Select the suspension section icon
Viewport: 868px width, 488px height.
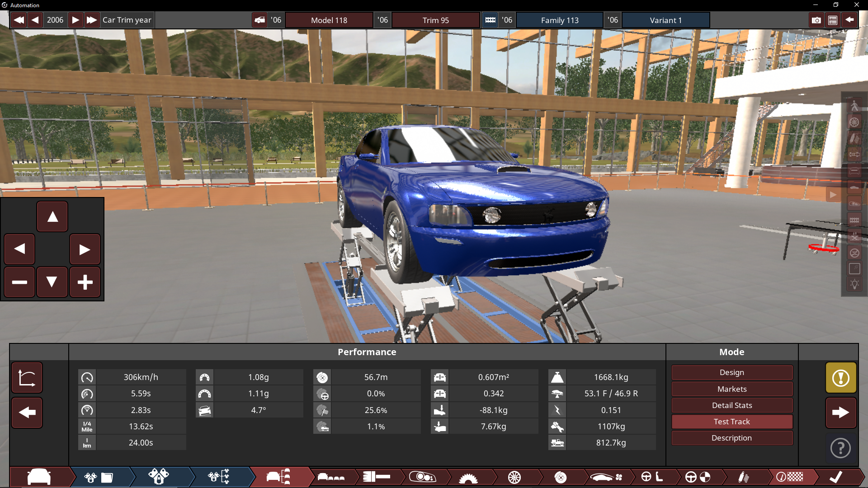click(x=743, y=477)
